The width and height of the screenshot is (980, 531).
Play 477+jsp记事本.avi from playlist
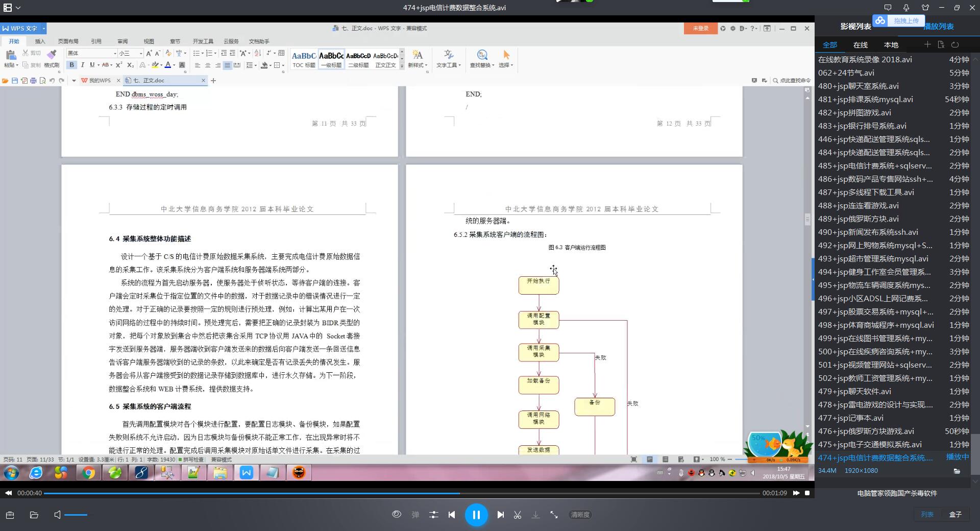point(893,418)
